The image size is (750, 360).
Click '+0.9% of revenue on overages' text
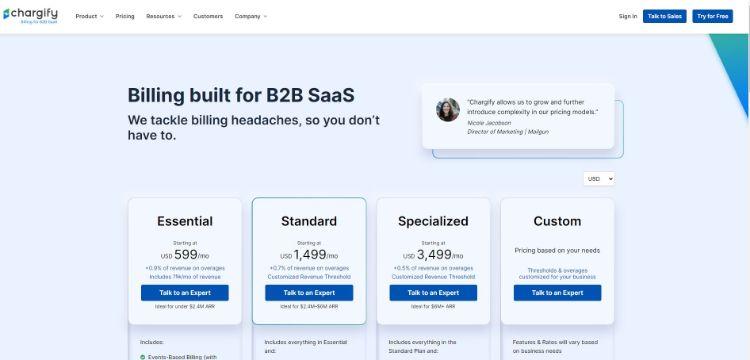click(185, 268)
